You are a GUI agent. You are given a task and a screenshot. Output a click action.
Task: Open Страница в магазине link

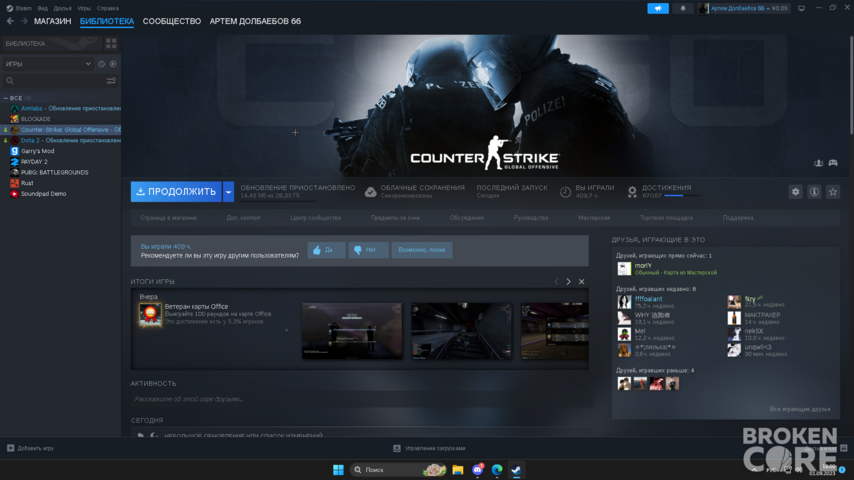pyautogui.click(x=168, y=218)
